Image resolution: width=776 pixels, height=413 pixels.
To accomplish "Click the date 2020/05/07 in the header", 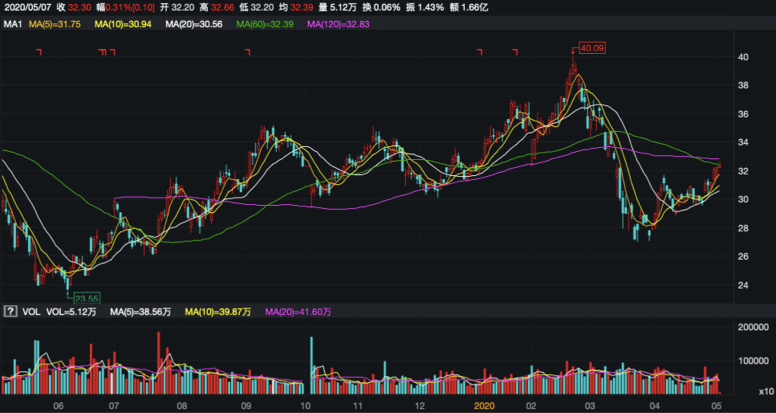I will click(27, 7).
